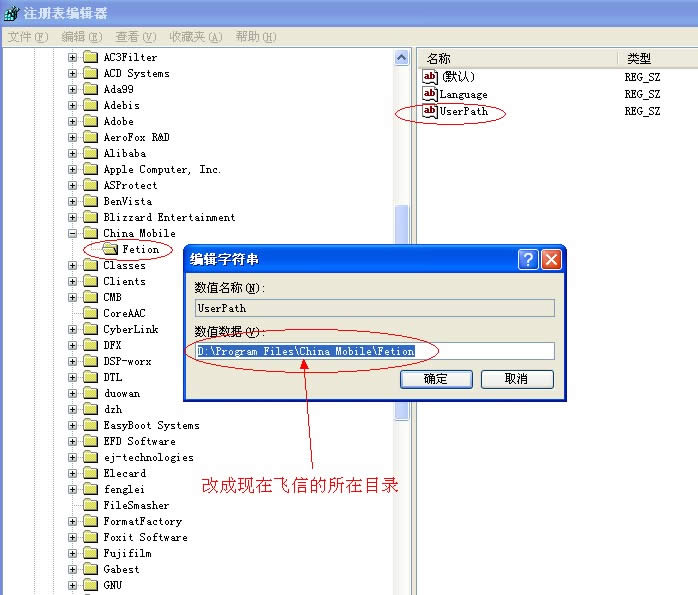Image resolution: width=698 pixels, height=595 pixels.
Task: Click the Adobe folder icon
Action: (91, 121)
